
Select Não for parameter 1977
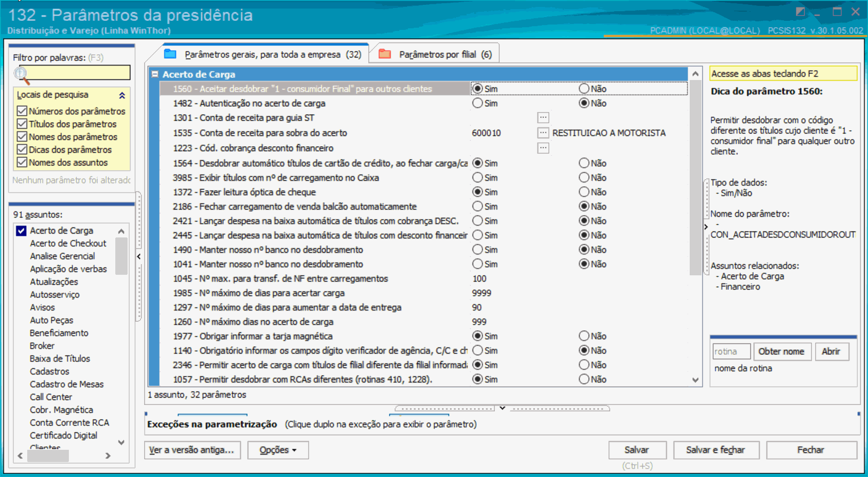pyautogui.click(x=584, y=336)
